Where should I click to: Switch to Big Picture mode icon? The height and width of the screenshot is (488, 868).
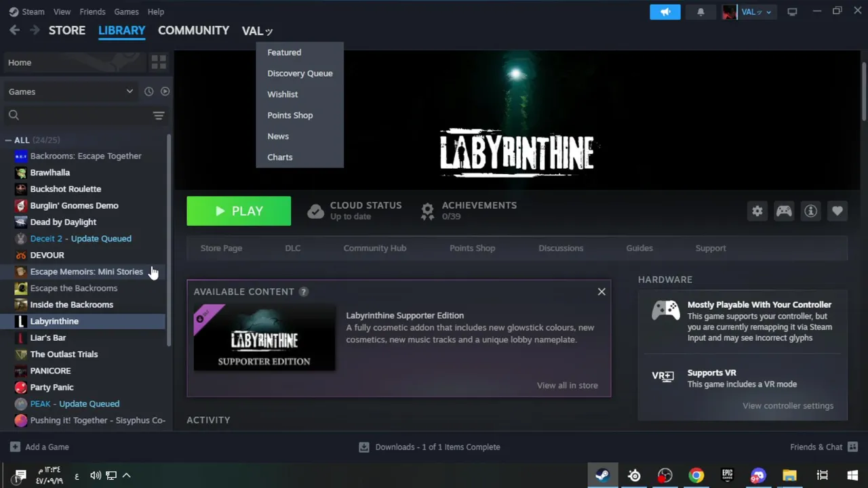(x=792, y=12)
